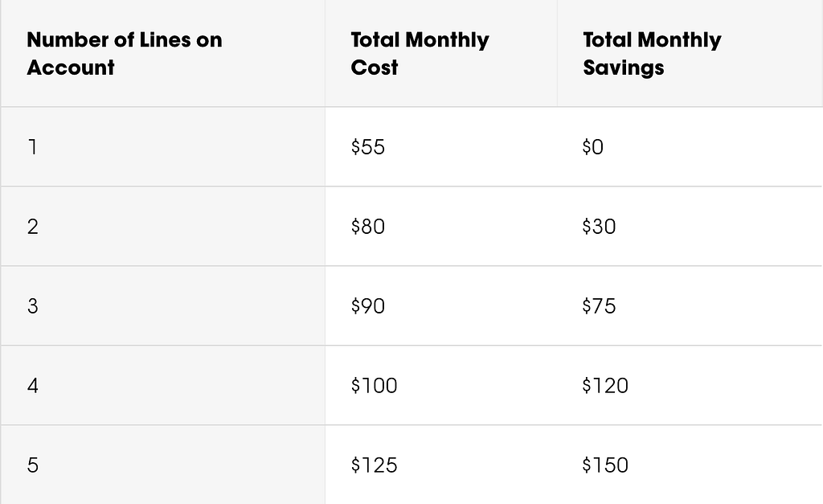Click the $90 monthly cost cell

tap(441, 305)
